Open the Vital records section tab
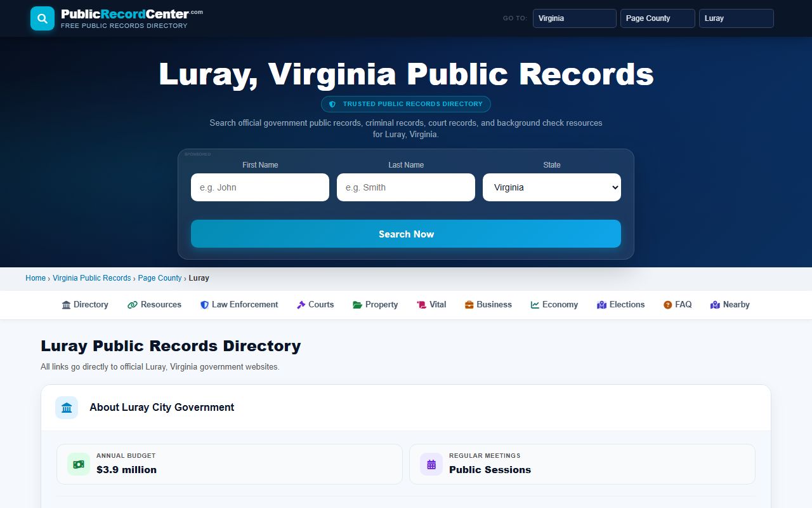The image size is (812, 508). (x=431, y=305)
